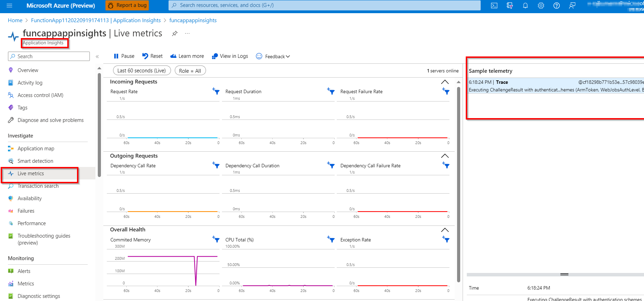Image resolution: width=644 pixels, height=301 pixels.
Task: Click the Report a bug button
Action: click(127, 5)
